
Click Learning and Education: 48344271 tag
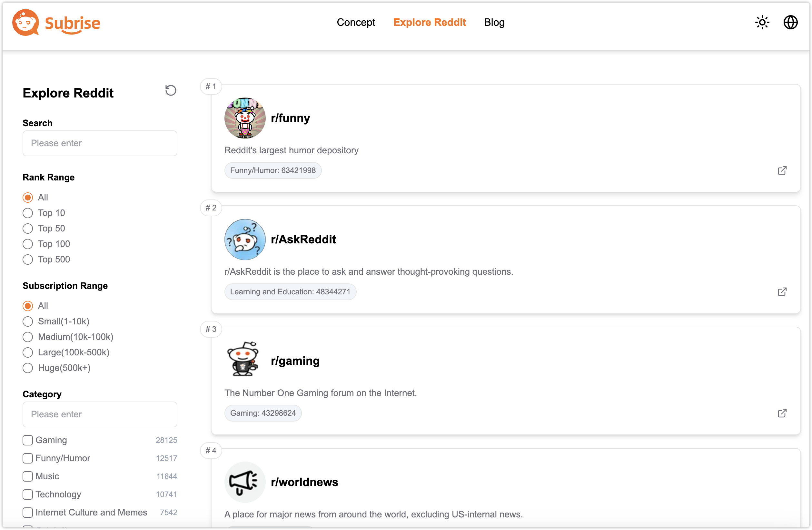click(290, 292)
